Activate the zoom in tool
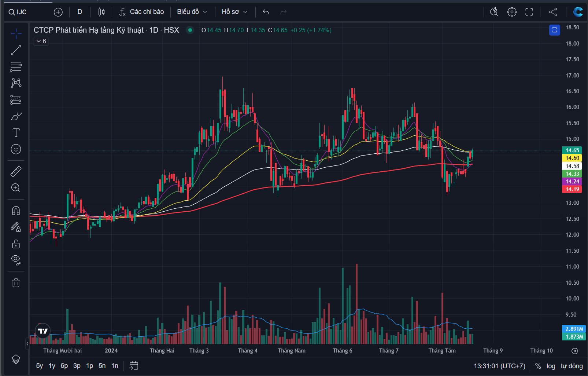588x376 pixels. point(16,188)
